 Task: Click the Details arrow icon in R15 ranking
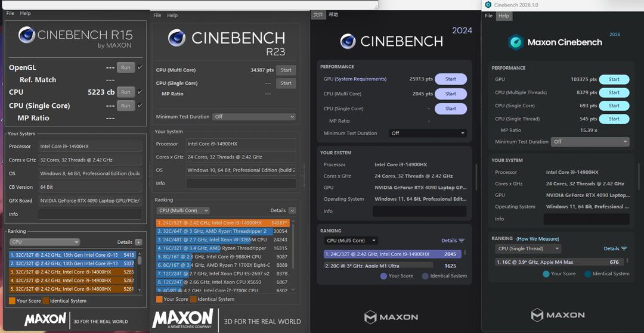click(138, 242)
